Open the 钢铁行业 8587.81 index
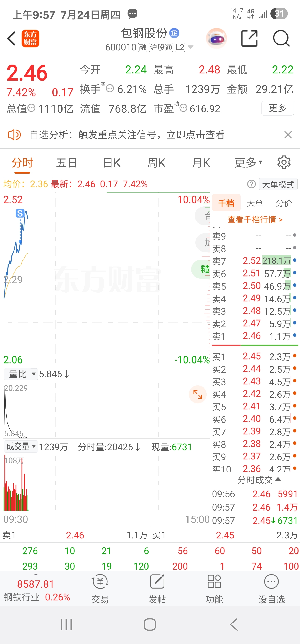300x644 pixels. (36, 590)
